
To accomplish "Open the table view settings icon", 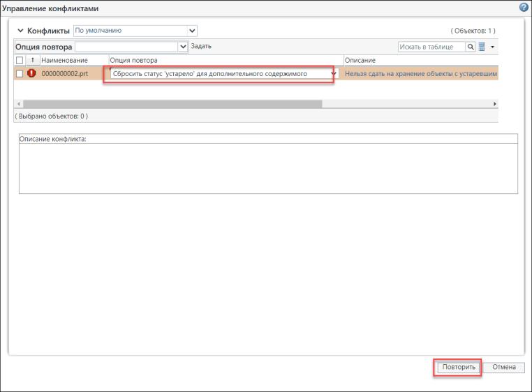I will 482,47.
